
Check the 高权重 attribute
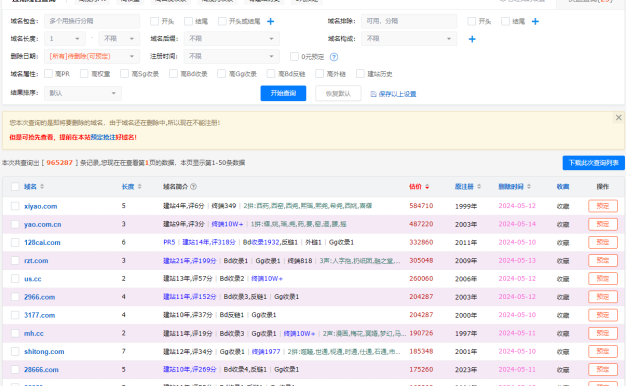(x=84, y=73)
